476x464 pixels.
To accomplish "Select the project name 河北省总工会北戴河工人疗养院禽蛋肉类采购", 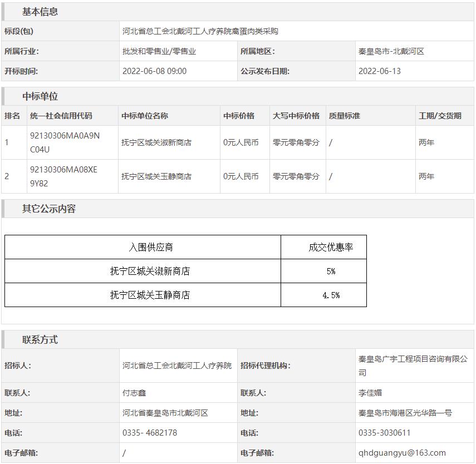I will coord(200,32).
